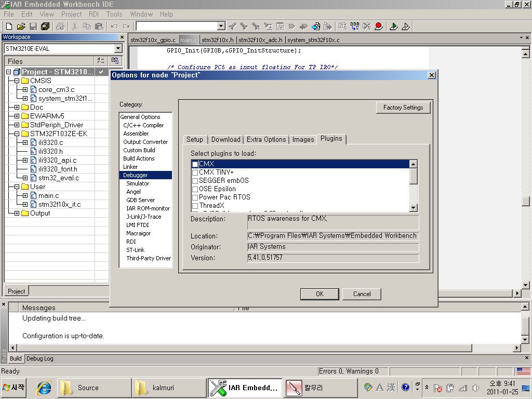Image resolution: width=532 pixels, height=399 pixels.
Task: Click the editor vertical scrollbar down arrow
Action: click(x=525, y=285)
